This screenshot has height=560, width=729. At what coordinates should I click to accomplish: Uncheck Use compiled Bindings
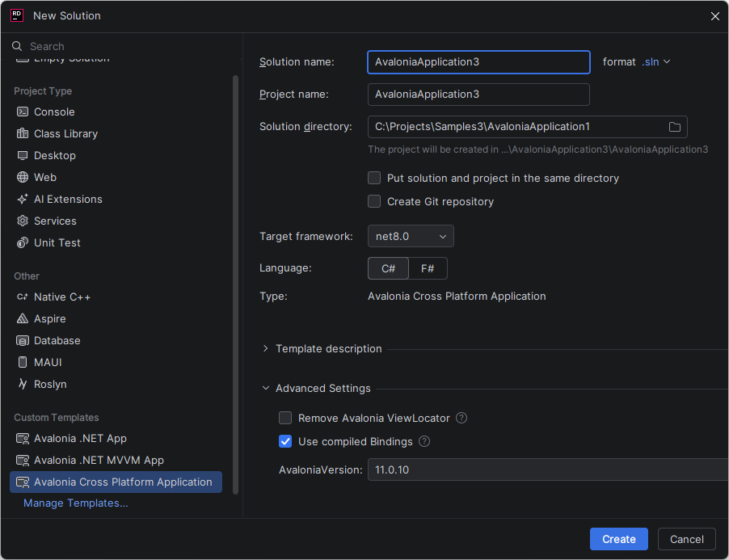[285, 441]
